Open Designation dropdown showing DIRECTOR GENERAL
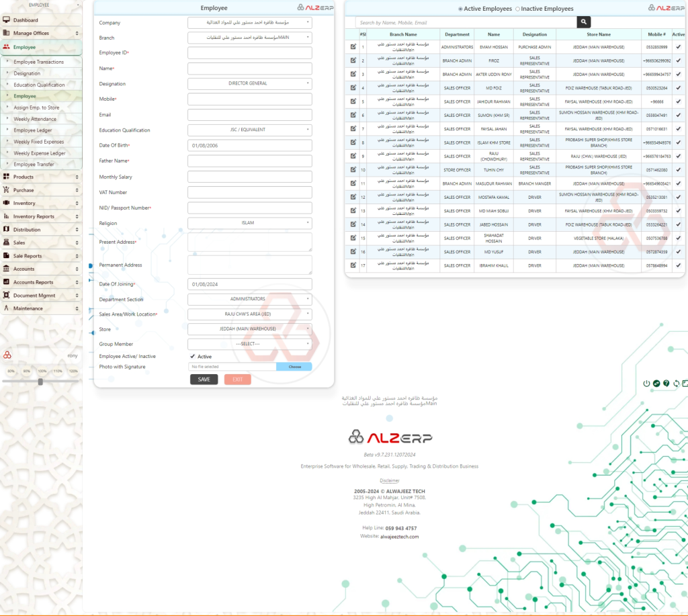Viewport: 688px width, 616px height. point(250,83)
